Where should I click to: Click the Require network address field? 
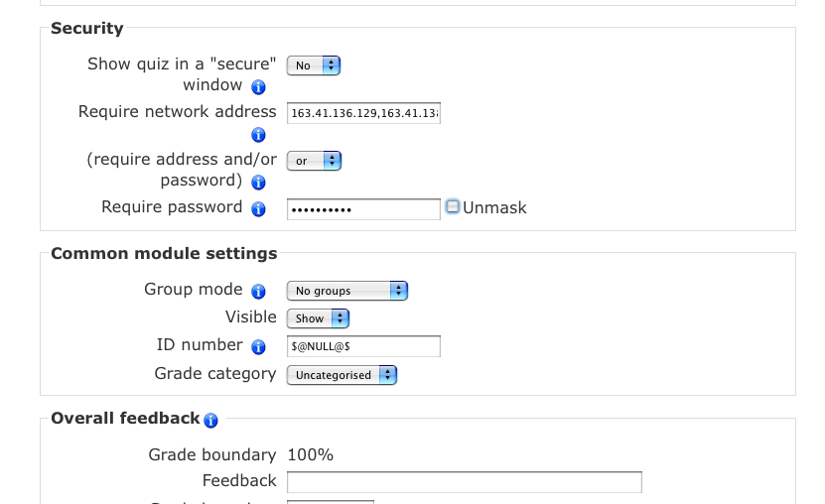(363, 113)
